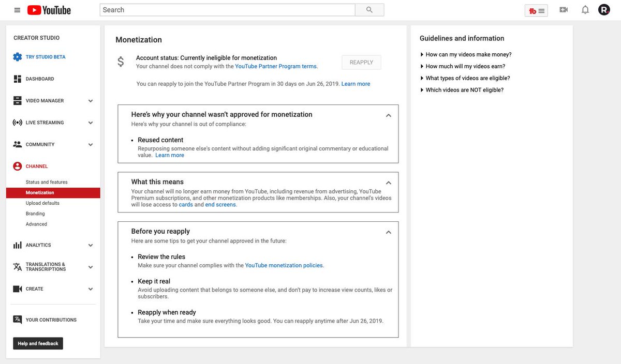Go to YouTube home via logo

[x=49, y=10]
